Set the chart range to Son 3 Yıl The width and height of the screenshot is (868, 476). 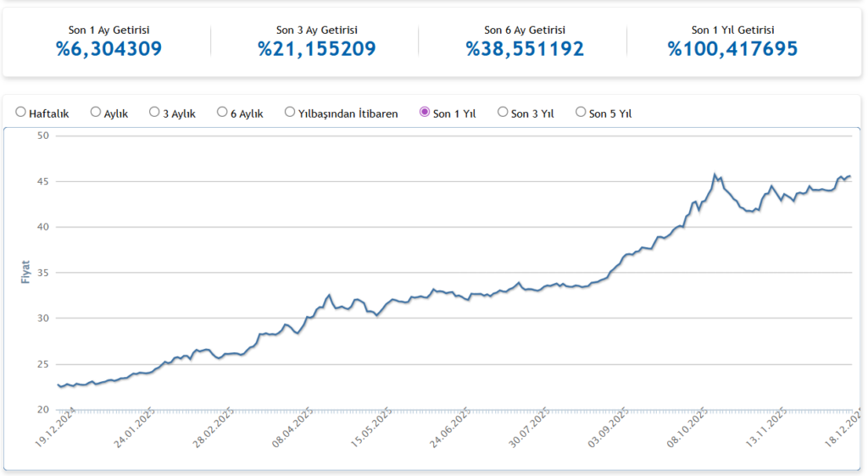pyautogui.click(x=503, y=112)
